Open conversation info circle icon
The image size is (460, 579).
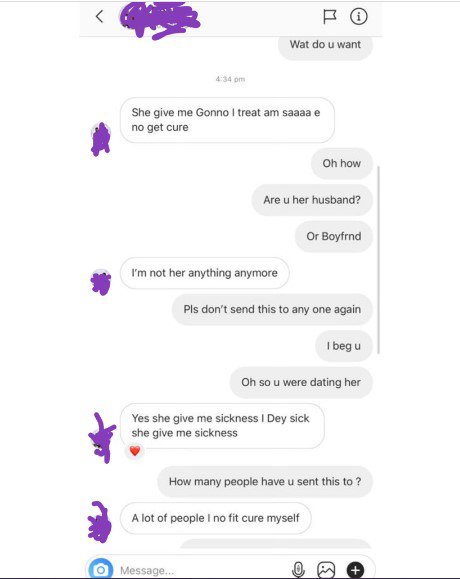click(358, 17)
